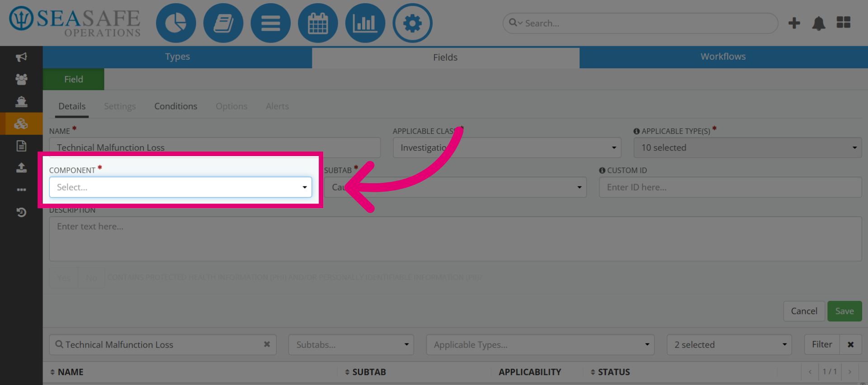This screenshot has width=868, height=385.
Task: Select the Settings sub-tab
Action: pos(120,106)
